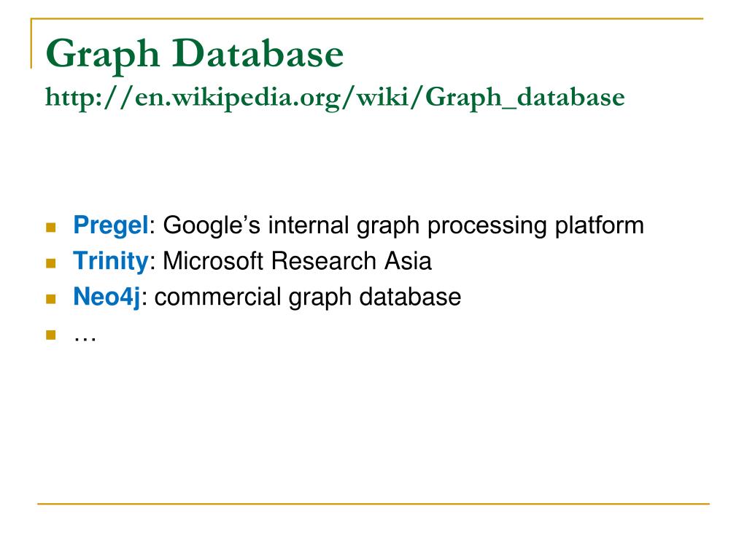Click the yellow bullet beside Neo4j
Image resolution: width=747 pixels, height=560 pixels.
point(50,298)
